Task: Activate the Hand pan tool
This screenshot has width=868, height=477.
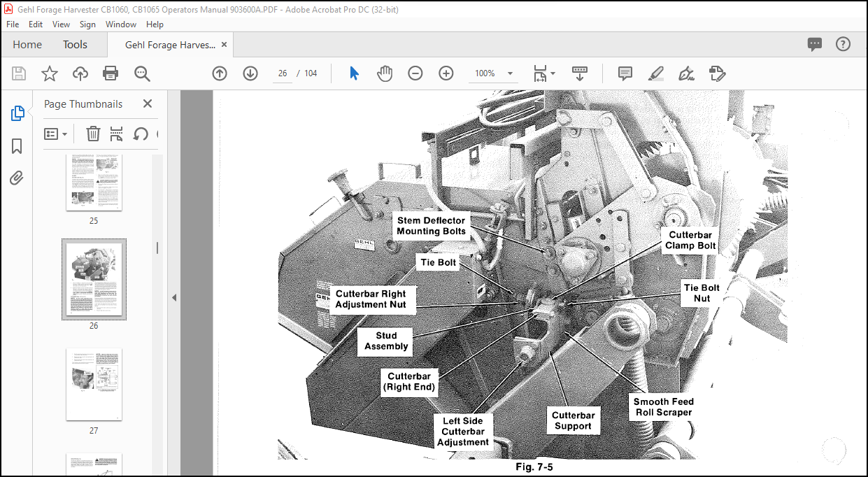Action: pos(385,73)
